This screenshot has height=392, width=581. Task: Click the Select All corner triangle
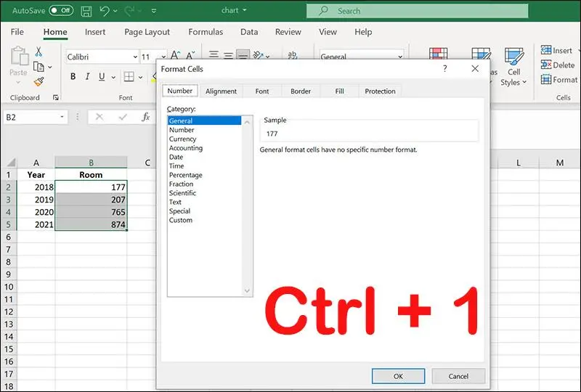click(11, 163)
